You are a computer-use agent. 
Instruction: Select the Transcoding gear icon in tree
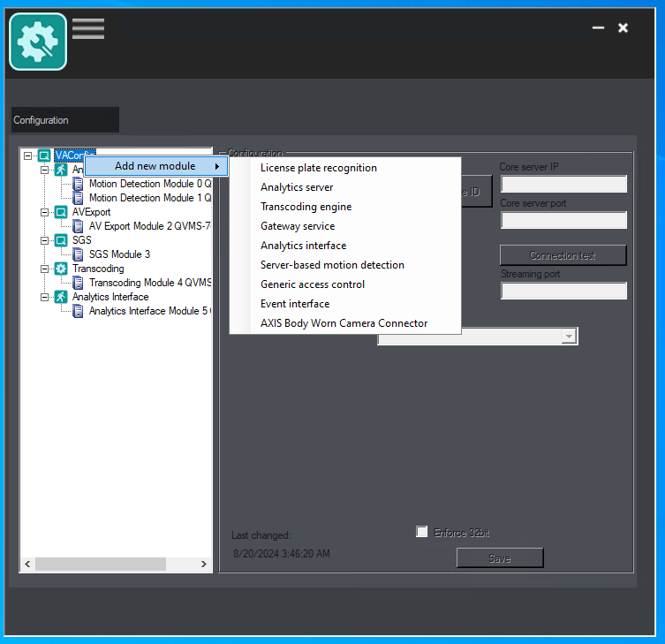tap(61, 269)
